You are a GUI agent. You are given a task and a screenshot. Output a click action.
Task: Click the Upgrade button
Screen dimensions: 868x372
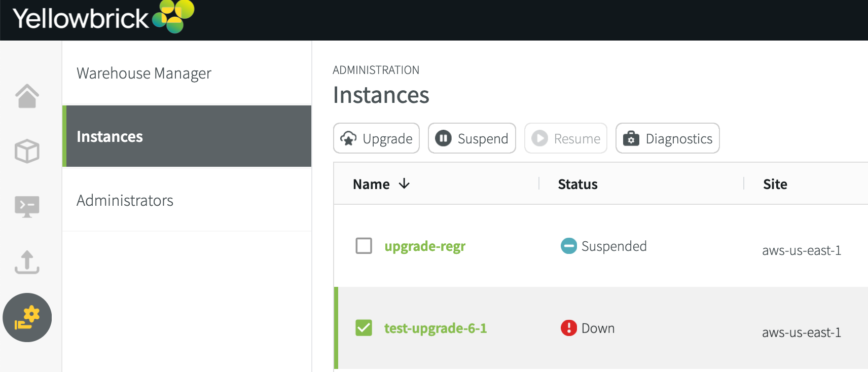tap(376, 138)
